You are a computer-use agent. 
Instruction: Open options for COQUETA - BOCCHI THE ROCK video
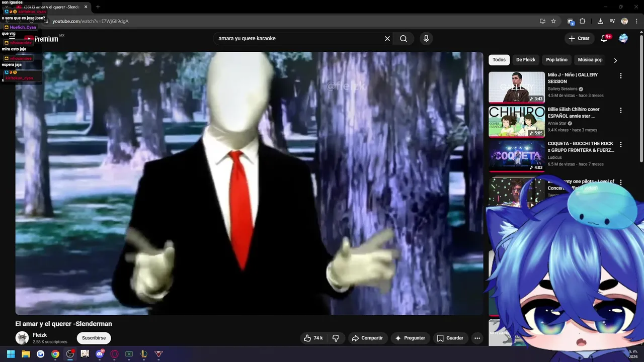click(x=620, y=144)
